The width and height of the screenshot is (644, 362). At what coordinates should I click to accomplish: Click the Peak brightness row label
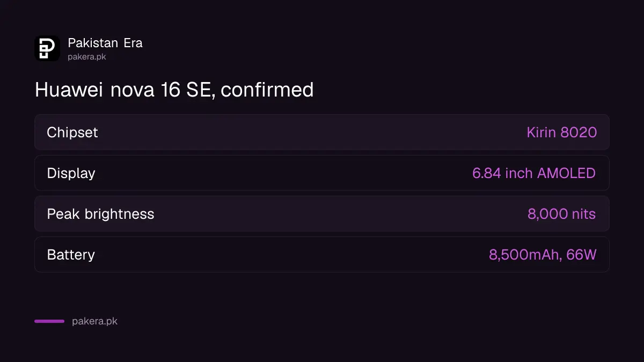coord(100,214)
